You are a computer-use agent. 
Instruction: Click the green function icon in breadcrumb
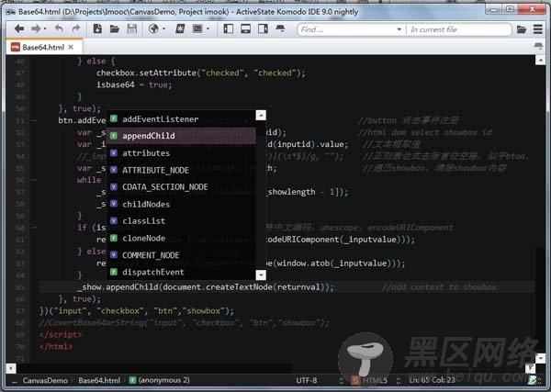pyautogui.click(x=132, y=380)
